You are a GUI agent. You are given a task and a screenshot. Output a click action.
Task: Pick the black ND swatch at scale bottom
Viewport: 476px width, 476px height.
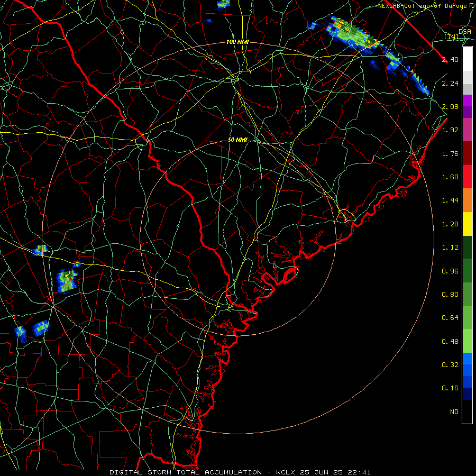(467, 411)
